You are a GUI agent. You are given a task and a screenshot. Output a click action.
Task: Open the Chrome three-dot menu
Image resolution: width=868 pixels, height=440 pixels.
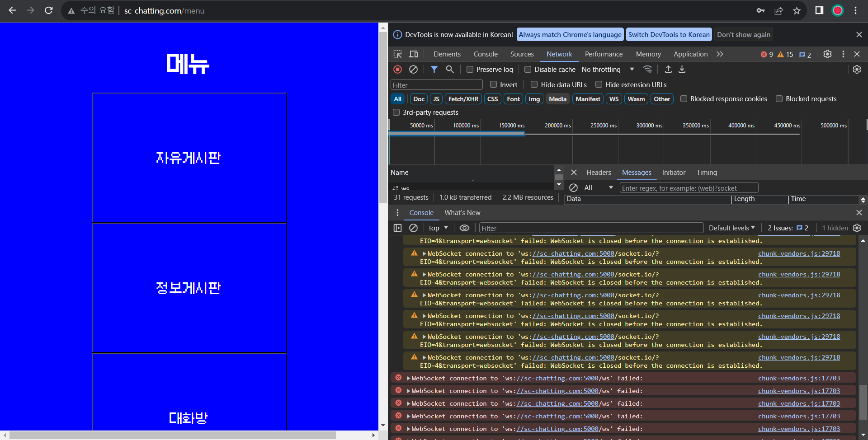(x=856, y=10)
